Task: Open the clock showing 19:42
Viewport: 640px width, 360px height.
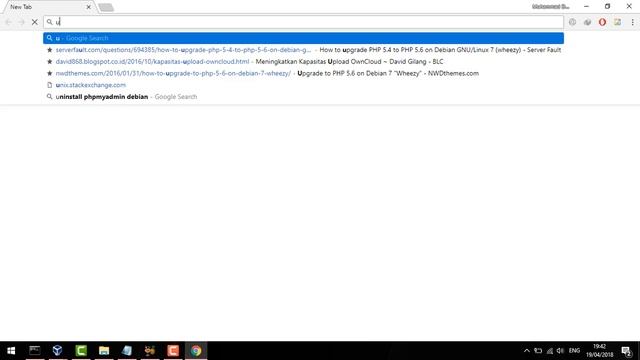Action: 599,351
